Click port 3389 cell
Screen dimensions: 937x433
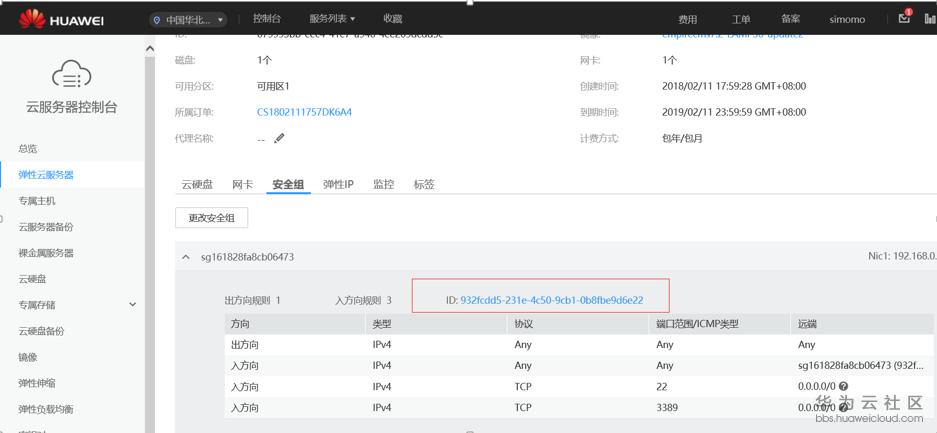tap(667, 407)
